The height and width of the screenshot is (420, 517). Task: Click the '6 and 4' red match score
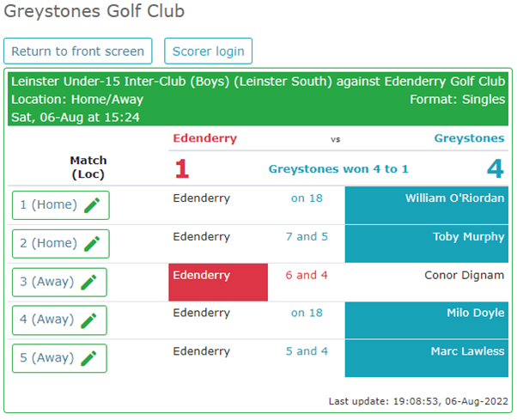[x=307, y=275]
